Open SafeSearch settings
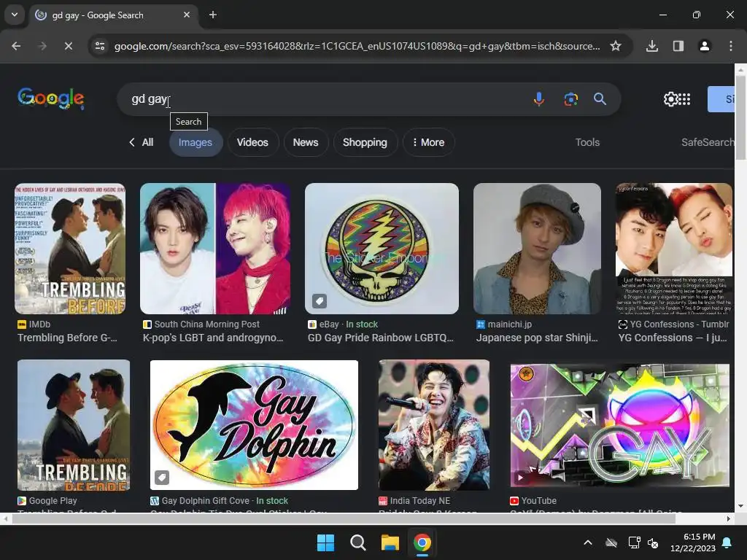Screen dimensions: 747x560 coord(708,142)
